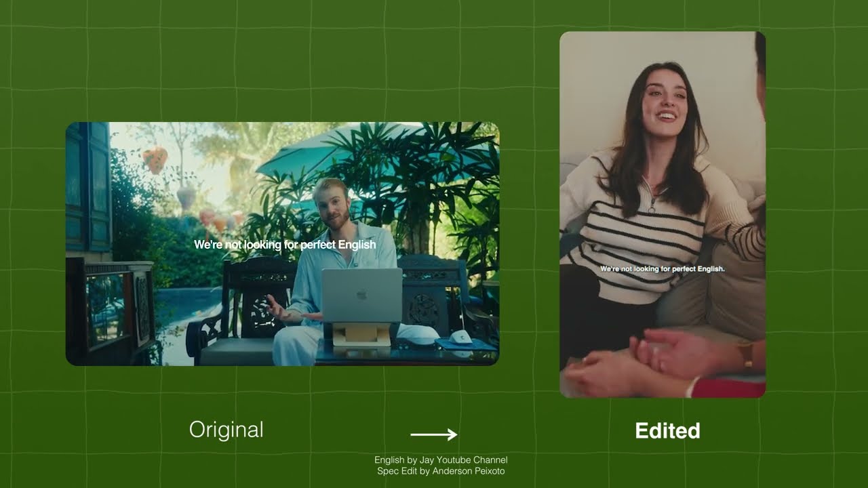The width and height of the screenshot is (868, 488).
Task: Open the edited vertical video thumbnail
Action: pyautogui.click(x=663, y=214)
